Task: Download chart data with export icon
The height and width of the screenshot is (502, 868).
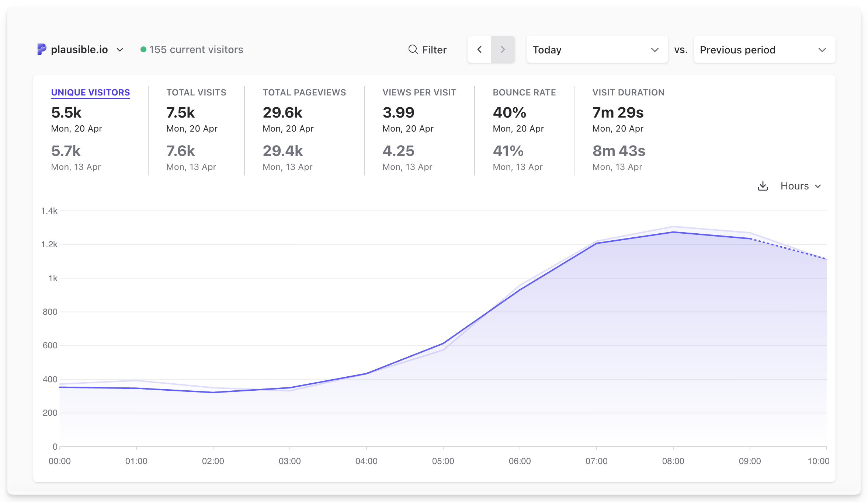Action: click(763, 186)
